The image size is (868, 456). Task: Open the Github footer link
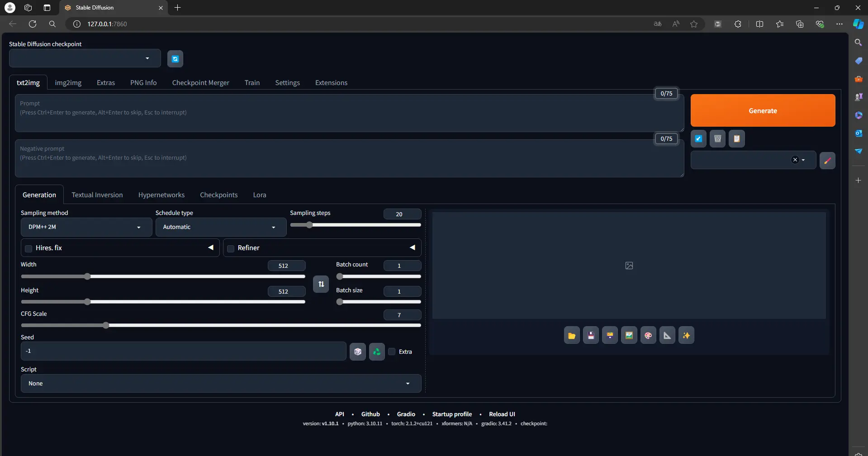(370, 414)
